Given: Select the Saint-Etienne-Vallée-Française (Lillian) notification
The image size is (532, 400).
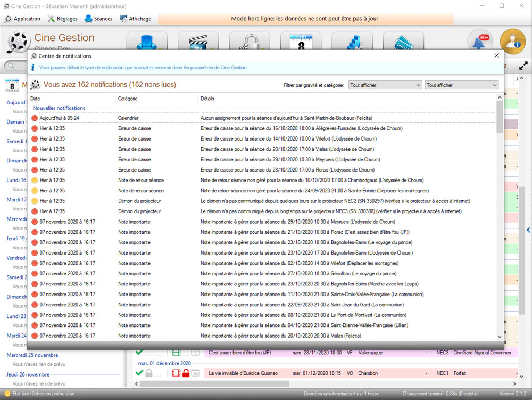Looking at the screenshot, I should pyautogui.click(x=263, y=325).
